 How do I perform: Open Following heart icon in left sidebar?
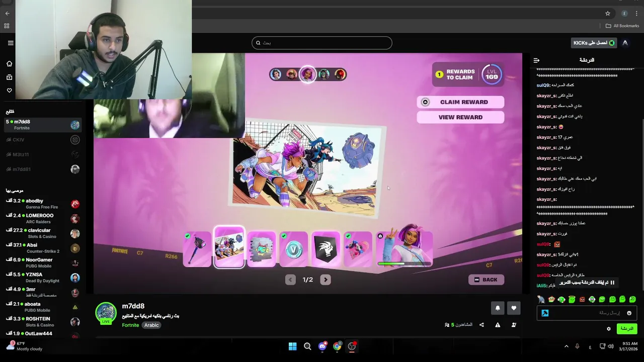pyautogui.click(x=9, y=90)
